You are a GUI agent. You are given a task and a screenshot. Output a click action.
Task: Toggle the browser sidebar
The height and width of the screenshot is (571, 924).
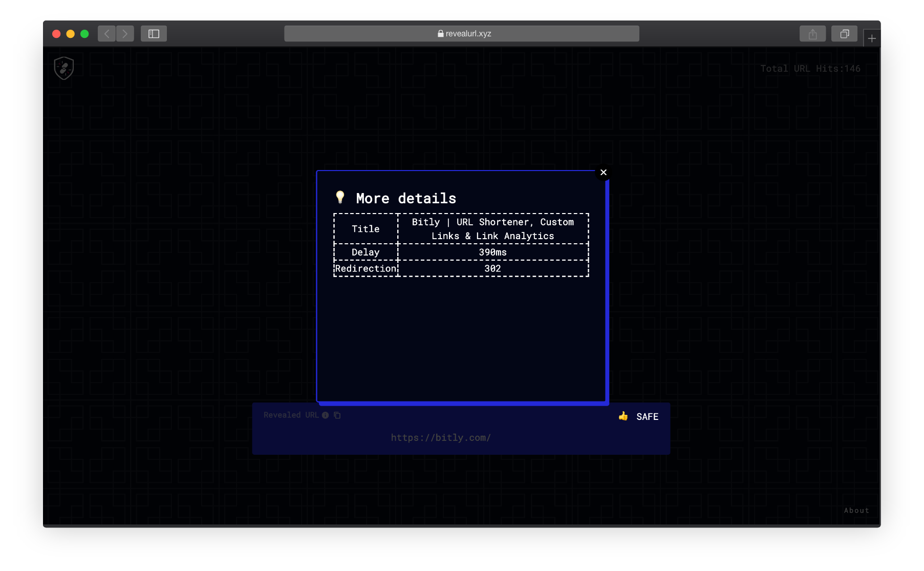(x=154, y=34)
